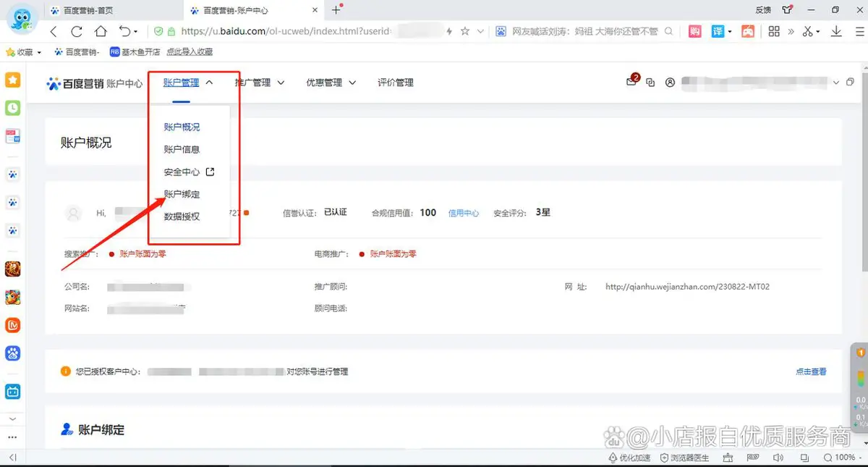Viewport: 868px width, 467px height.
Task: Open the message inbox with red badge
Action: tap(631, 83)
